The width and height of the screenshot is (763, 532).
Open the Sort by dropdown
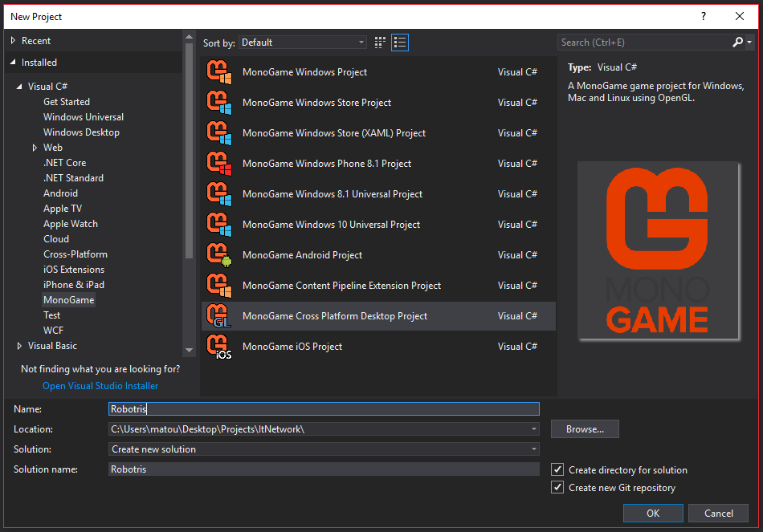[x=303, y=43]
